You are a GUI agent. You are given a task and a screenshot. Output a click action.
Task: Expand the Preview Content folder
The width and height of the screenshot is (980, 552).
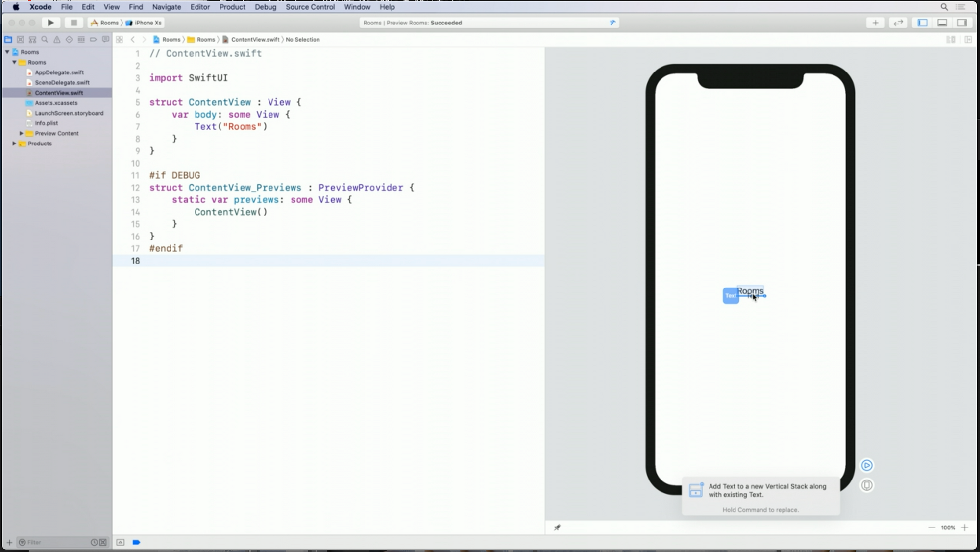pyautogui.click(x=21, y=133)
